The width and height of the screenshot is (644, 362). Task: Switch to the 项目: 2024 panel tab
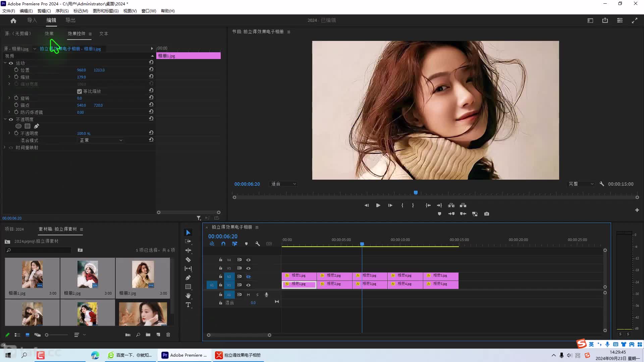14,229
